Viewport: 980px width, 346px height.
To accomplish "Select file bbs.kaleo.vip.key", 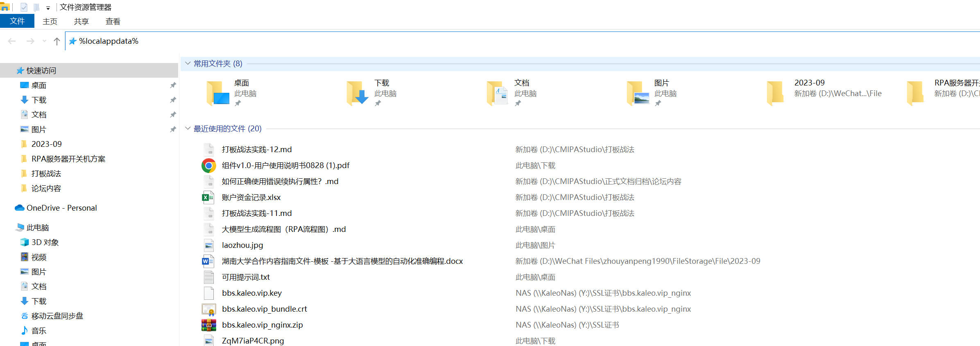I will click(x=252, y=293).
